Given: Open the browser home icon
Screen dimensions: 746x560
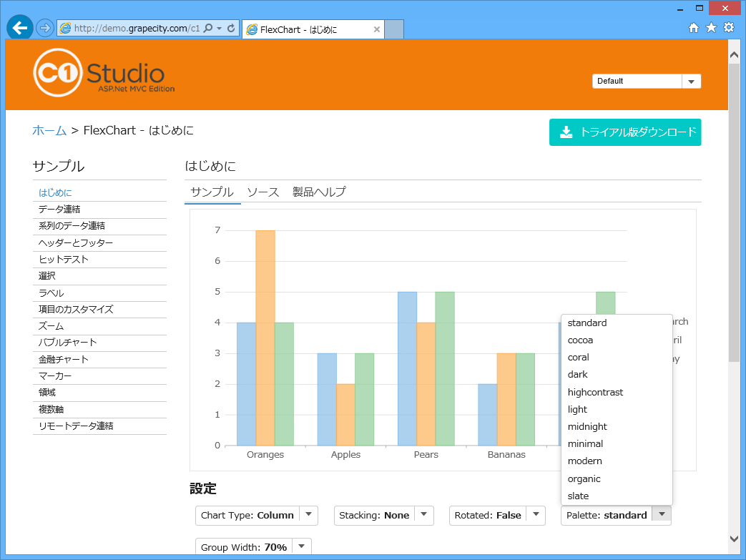Looking at the screenshot, I should pos(693,28).
